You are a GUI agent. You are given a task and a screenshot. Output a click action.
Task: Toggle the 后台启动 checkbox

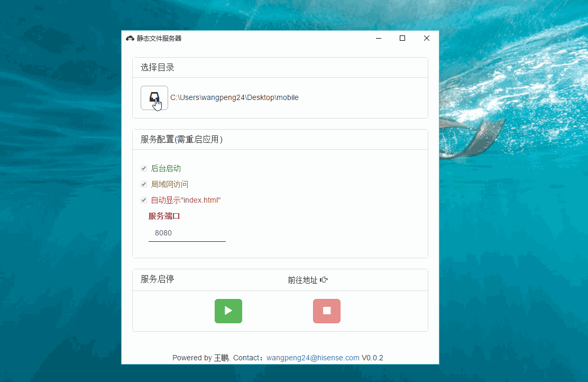coord(144,168)
